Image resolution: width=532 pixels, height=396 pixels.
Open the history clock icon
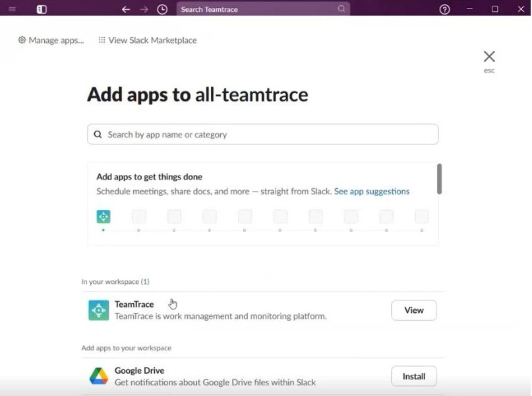(162, 9)
